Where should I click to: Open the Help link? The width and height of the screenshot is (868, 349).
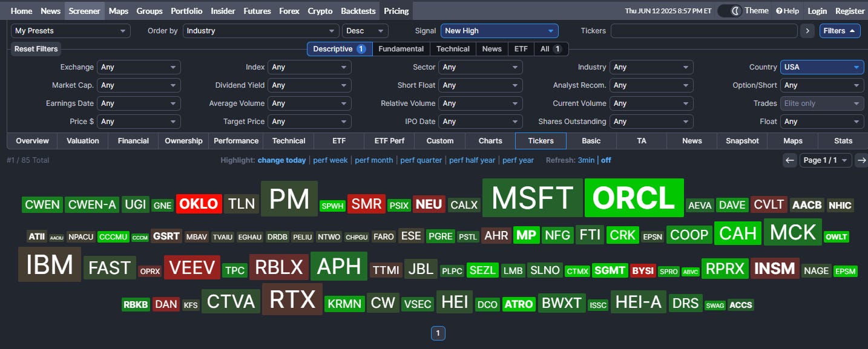(787, 11)
